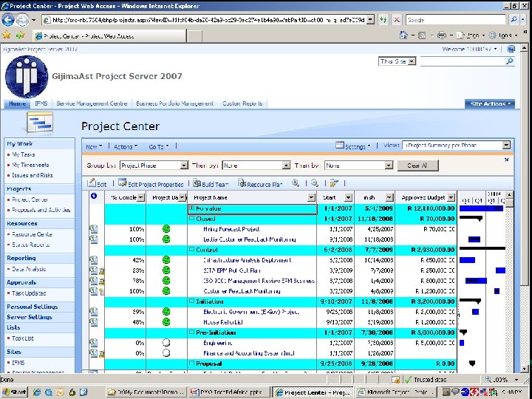Collapse the Initiation group
Viewport: 532px width, 399px height.
(191, 301)
